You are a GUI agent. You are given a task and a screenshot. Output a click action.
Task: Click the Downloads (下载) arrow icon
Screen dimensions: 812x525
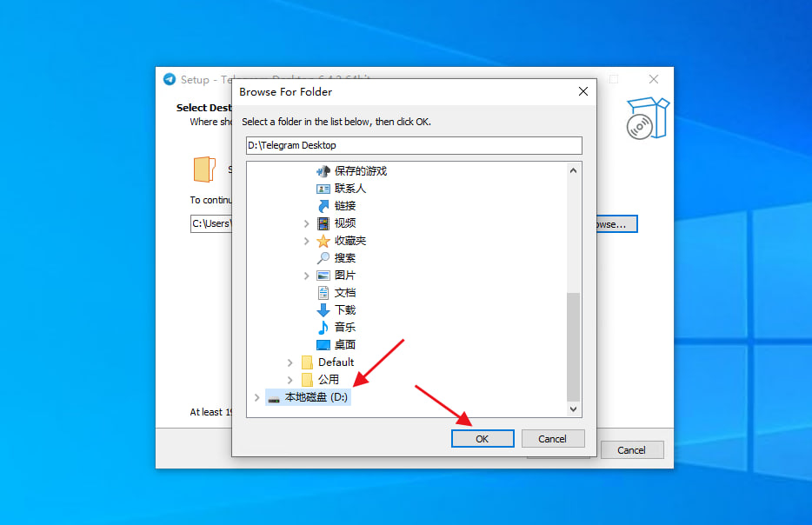(323, 310)
